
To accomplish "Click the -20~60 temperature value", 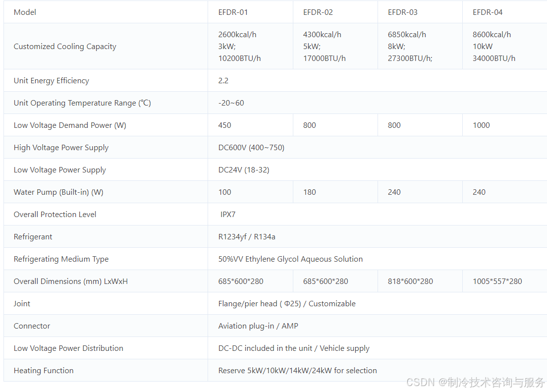I will tap(231, 103).
